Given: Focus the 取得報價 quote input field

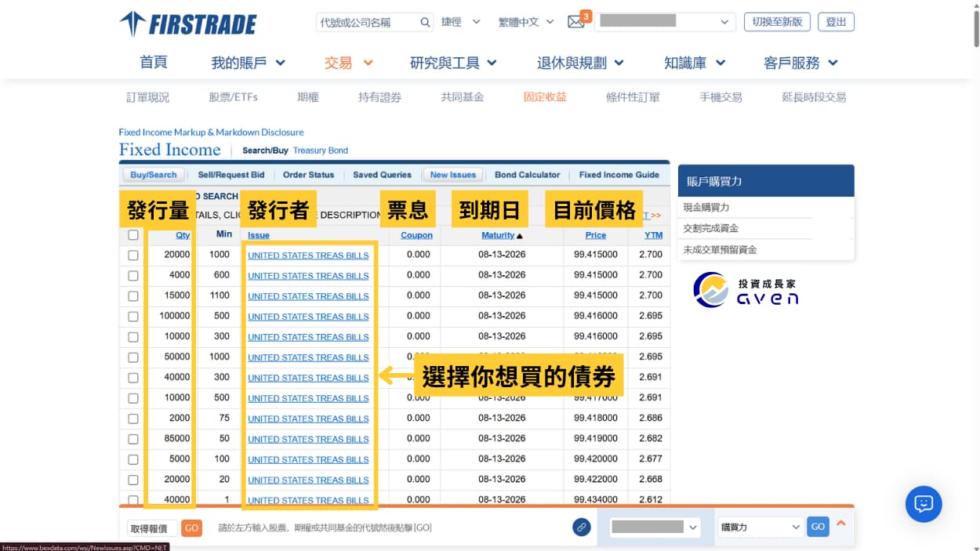Looking at the screenshot, I should (152, 528).
